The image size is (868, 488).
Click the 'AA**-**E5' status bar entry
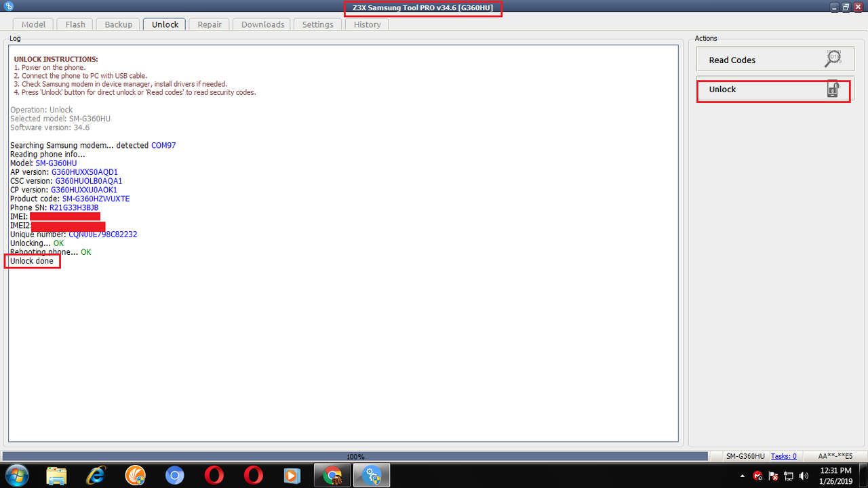(x=835, y=456)
